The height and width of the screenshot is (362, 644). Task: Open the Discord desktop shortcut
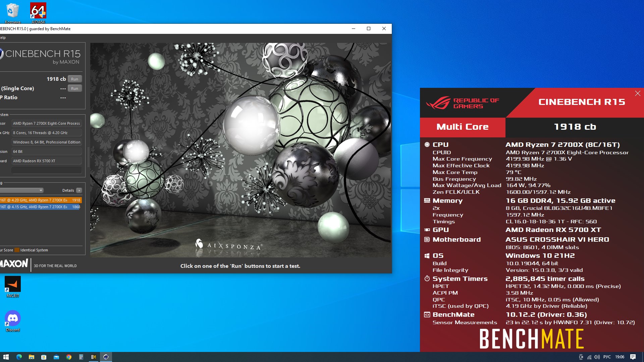(12, 321)
